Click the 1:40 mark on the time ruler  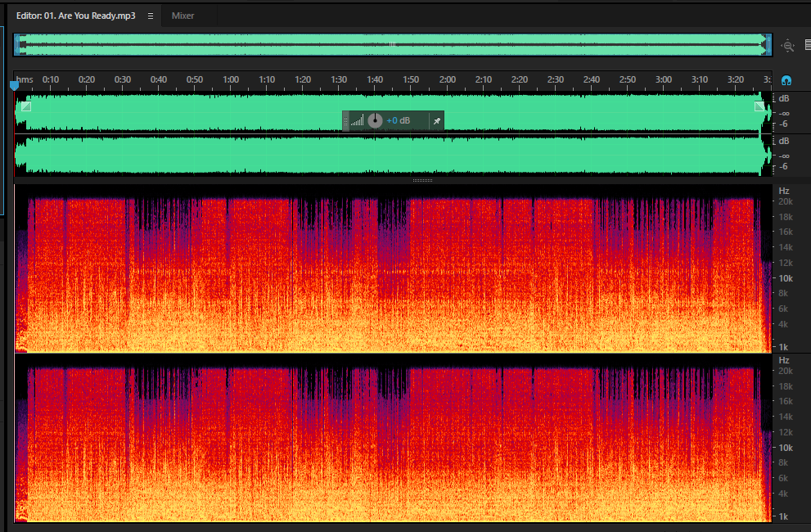[375, 79]
